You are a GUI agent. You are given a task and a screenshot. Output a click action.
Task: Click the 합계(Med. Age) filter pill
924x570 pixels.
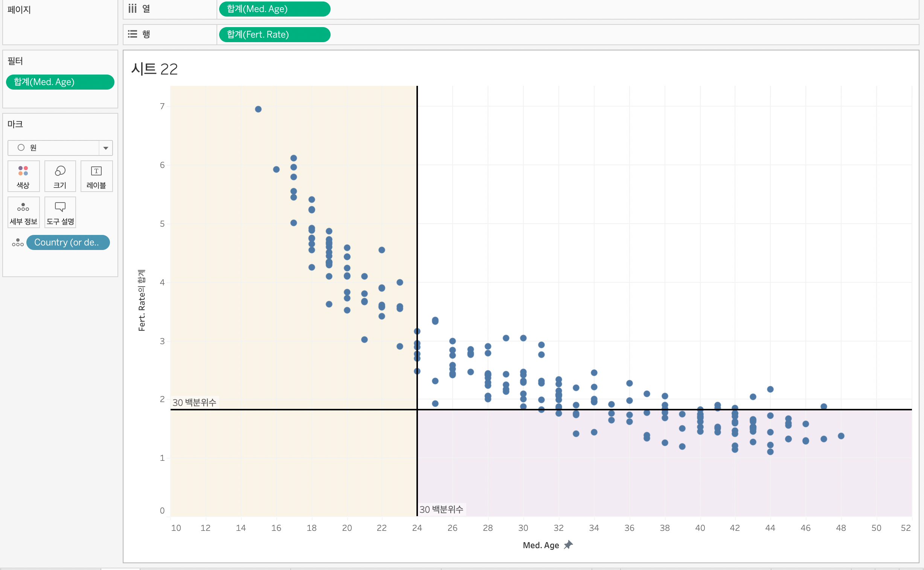click(x=60, y=82)
